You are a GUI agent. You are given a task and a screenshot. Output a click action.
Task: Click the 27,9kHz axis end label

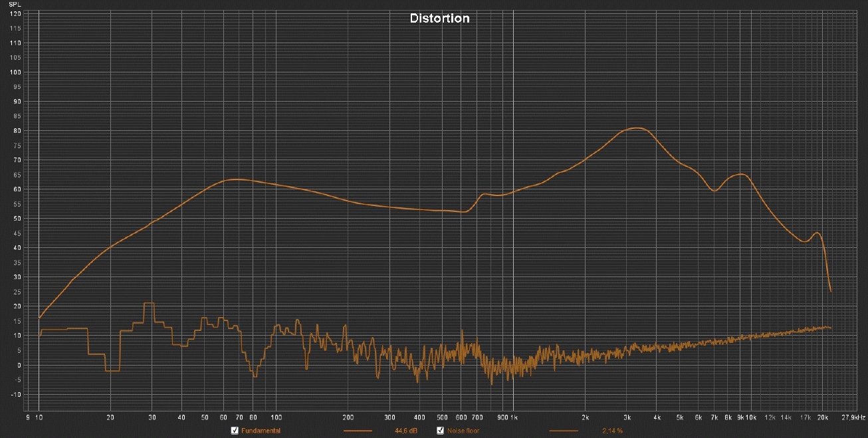pos(853,417)
